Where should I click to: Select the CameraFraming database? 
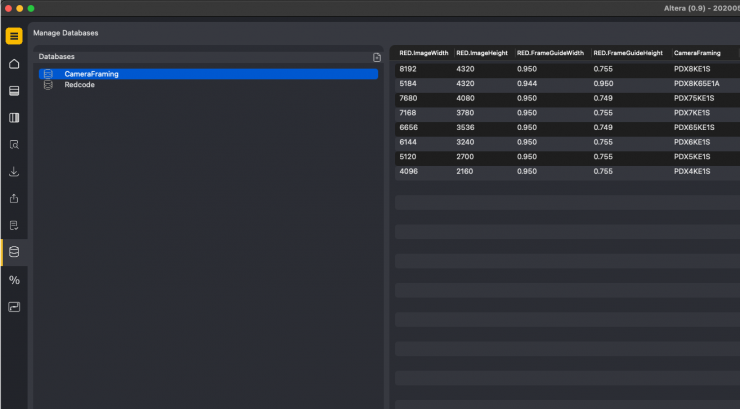click(x=91, y=74)
